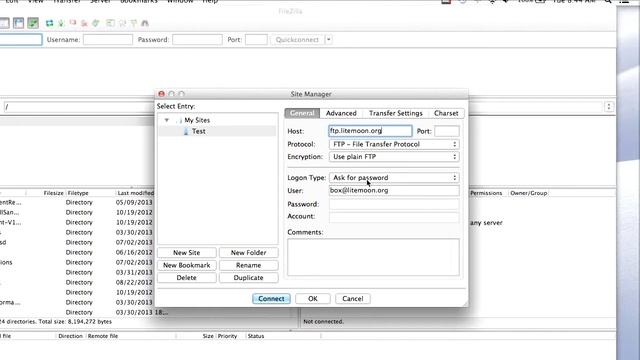Image resolution: width=640 pixels, height=360 pixels.
Task: Open the Protocol dropdown in Site Manager
Action: [394, 144]
